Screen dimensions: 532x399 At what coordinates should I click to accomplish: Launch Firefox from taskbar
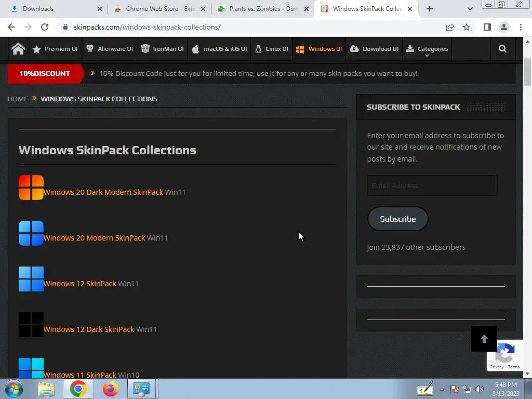pos(111,389)
